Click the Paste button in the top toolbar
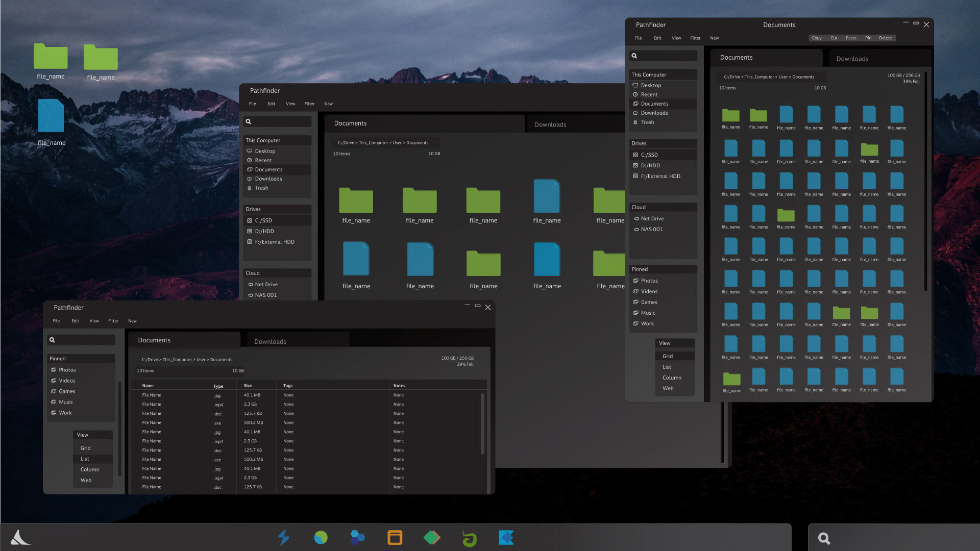Screen dimensions: 980x551 click(x=851, y=38)
